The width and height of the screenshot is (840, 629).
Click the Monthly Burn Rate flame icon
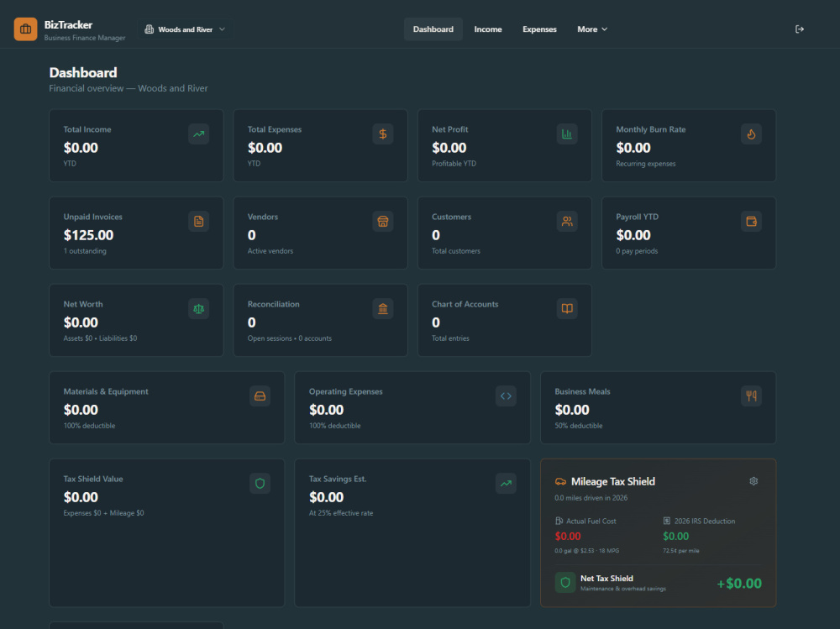coord(751,134)
